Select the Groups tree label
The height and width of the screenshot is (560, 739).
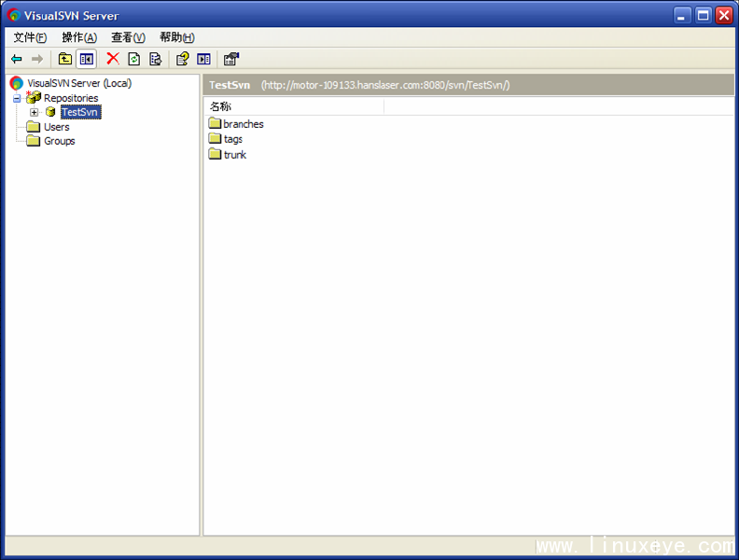click(x=60, y=141)
